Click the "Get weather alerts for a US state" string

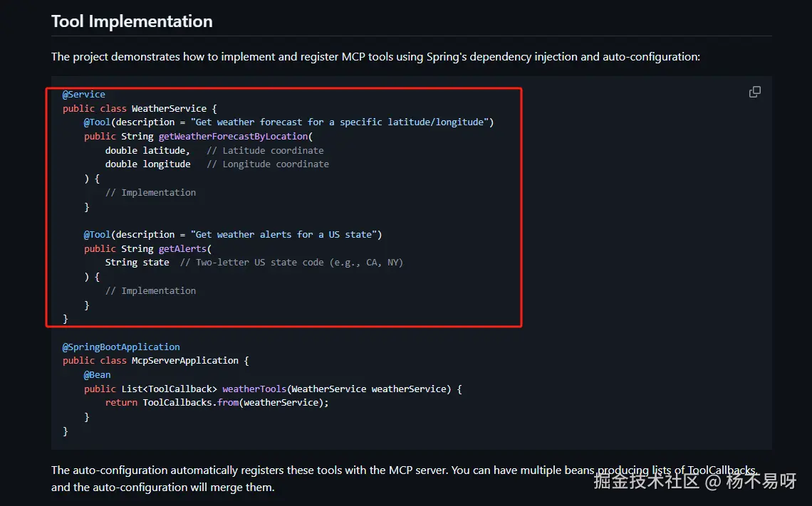286,234
